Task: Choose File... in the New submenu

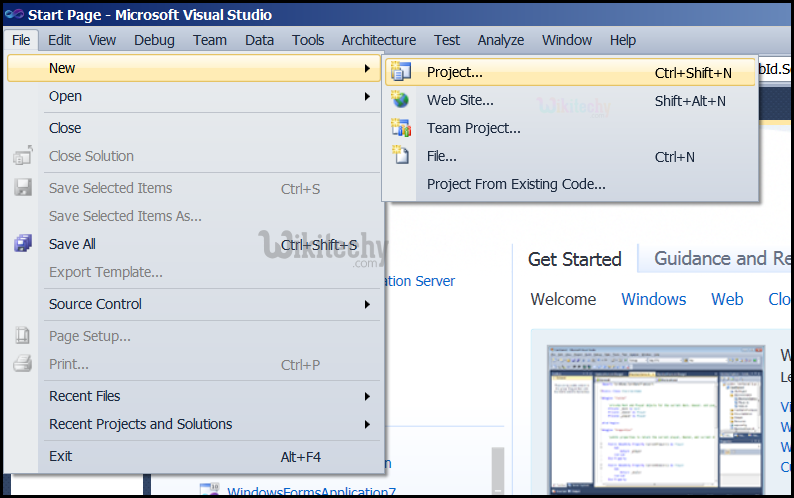Action: (x=570, y=156)
